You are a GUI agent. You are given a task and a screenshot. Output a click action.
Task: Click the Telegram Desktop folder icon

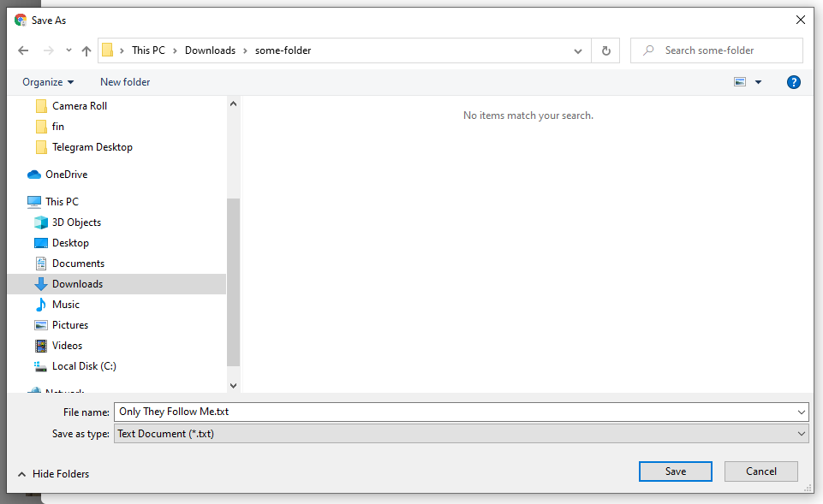click(x=41, y=147)
